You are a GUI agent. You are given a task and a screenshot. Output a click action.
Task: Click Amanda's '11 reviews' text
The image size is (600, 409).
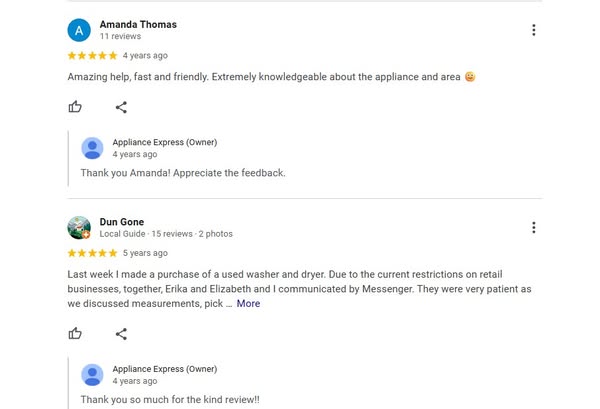tap(120, 37)
